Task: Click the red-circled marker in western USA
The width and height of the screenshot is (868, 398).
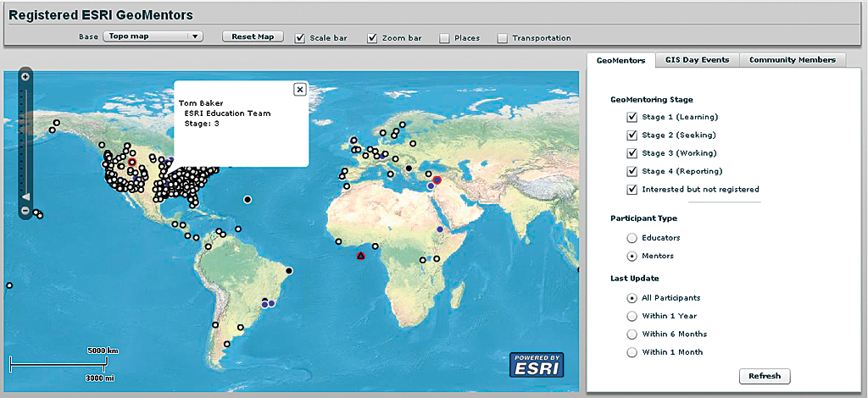Action: pos(131,162)
